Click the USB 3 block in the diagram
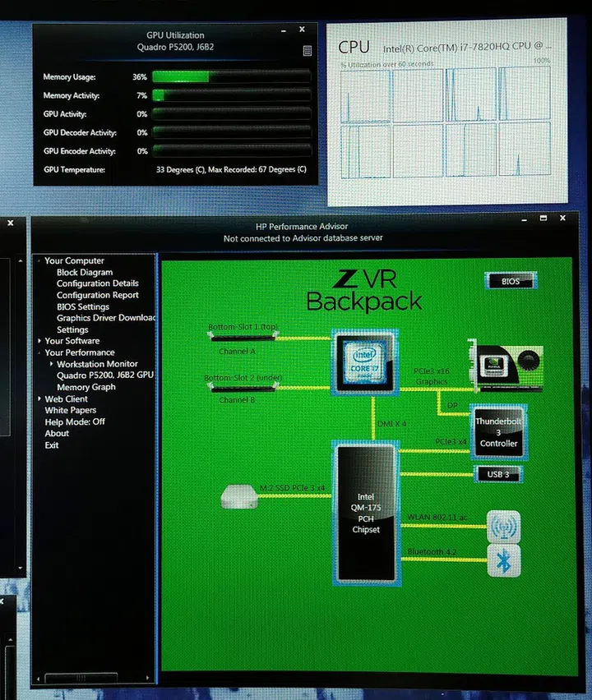Screen dimensions: 592x700 pos(499,474)
